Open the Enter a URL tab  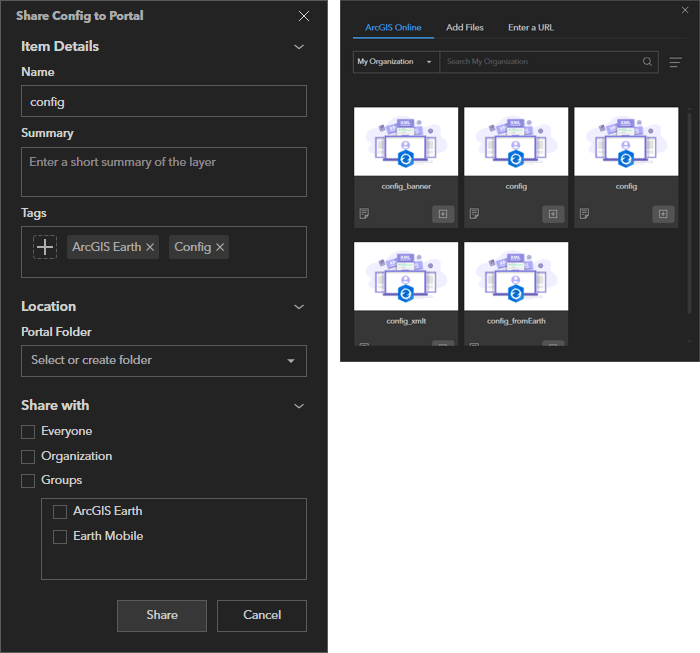click(531, 28)
